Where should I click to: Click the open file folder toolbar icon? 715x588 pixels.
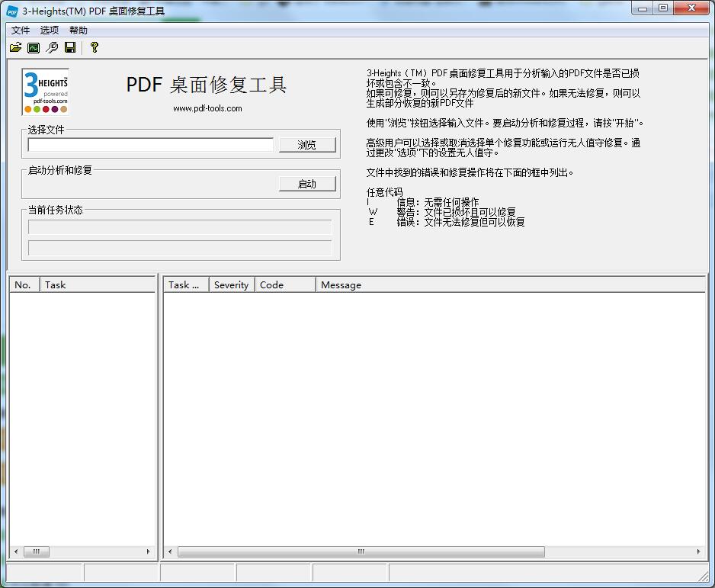point(16,47)
